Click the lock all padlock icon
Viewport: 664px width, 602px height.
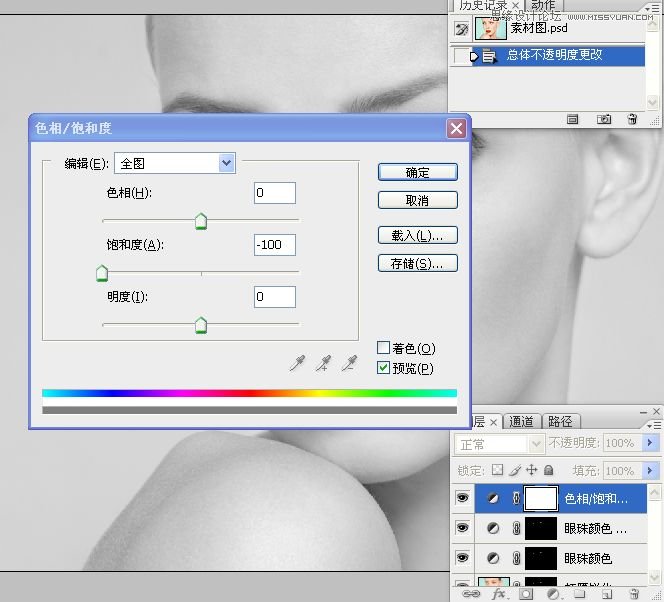point(548,470)
